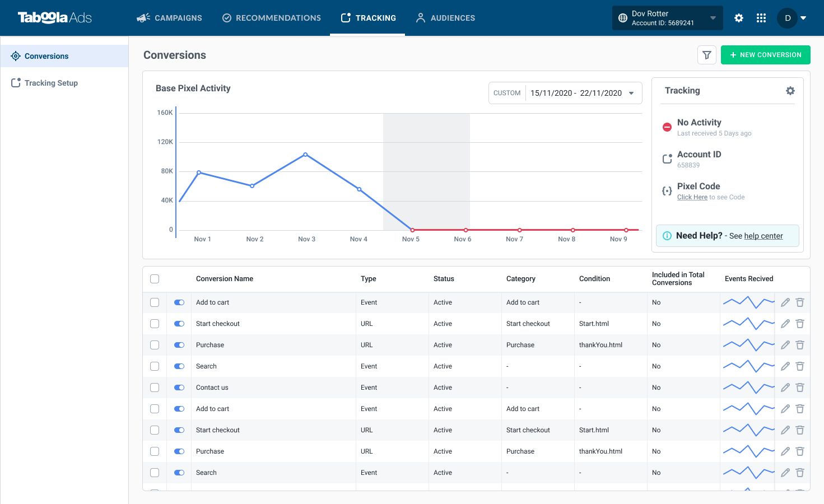
Task: Click the New Conversion button
Action: point(766,55)
